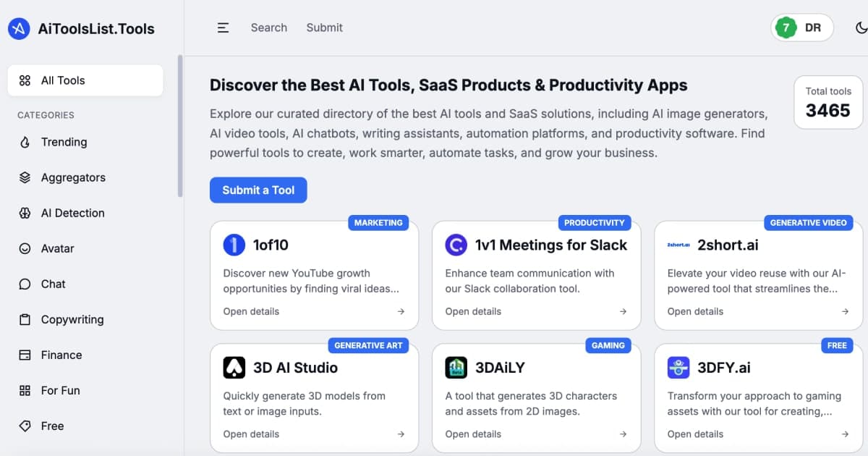Click the For Fun grid icon
Viewport: 868px width, 456px height.
tap(25, 390)
